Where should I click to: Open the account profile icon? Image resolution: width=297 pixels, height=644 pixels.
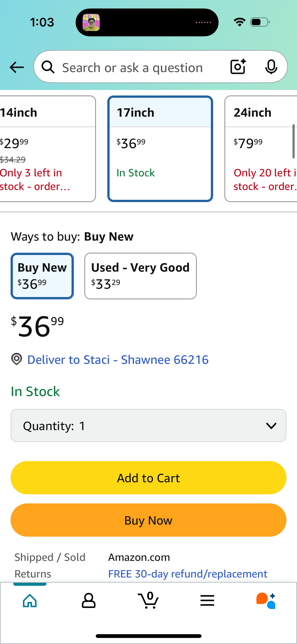point(89,601)
